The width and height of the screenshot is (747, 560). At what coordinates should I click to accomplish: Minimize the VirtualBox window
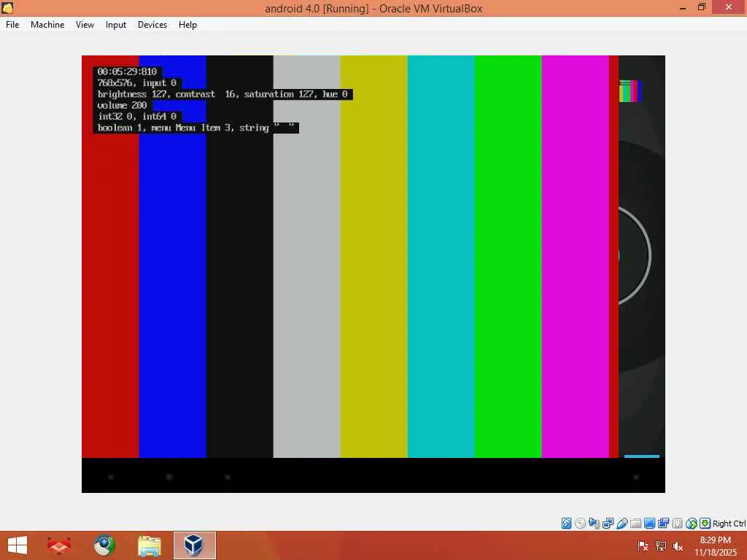pos(683,7)
